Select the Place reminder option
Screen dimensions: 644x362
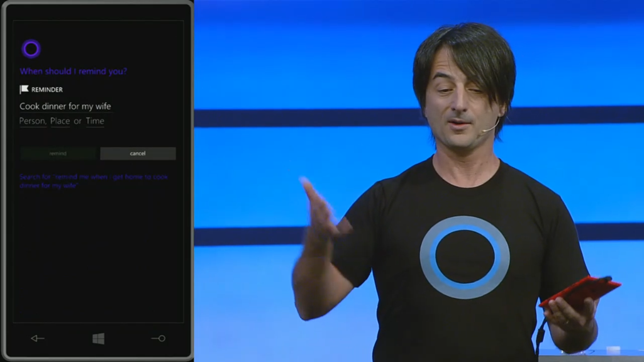[x=60, y=121]
